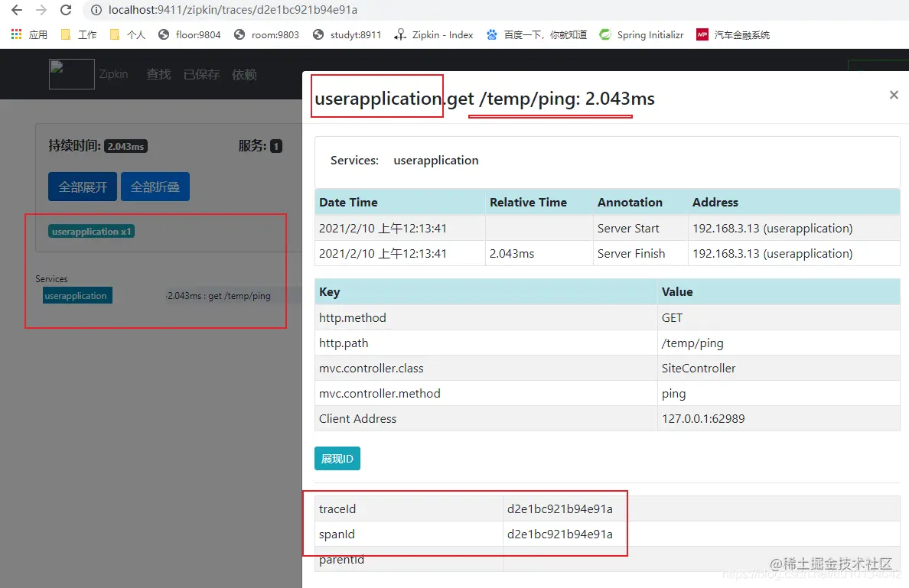Select the SiteController value cell
The width and height of the screenshot is (909, 588).
pyautogui.click(x=779, y=368)
